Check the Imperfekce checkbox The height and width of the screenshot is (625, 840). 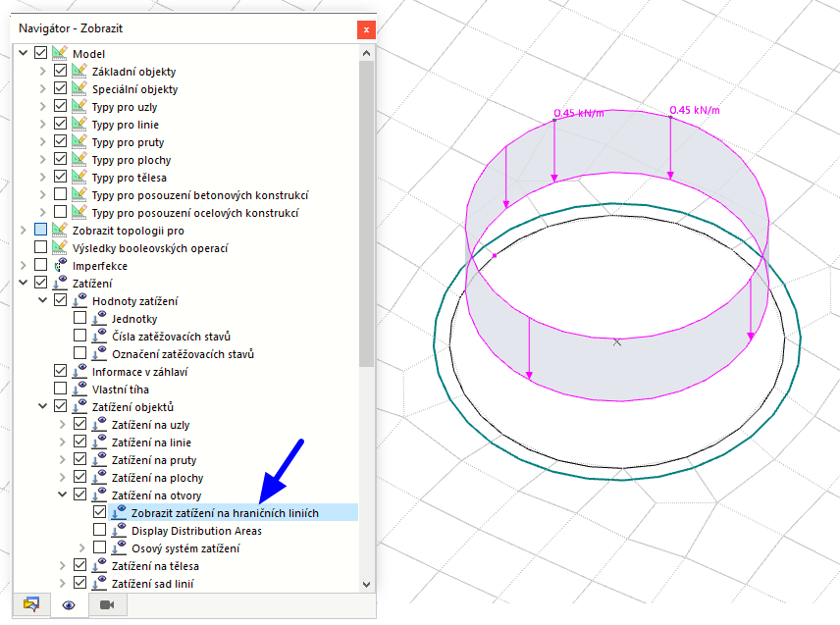[x=40, y=265]
